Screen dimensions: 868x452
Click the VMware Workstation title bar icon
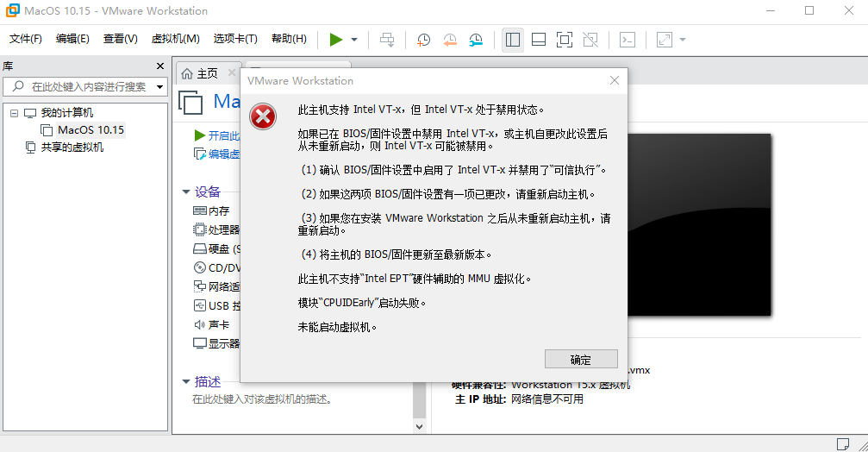click(12, 10)
